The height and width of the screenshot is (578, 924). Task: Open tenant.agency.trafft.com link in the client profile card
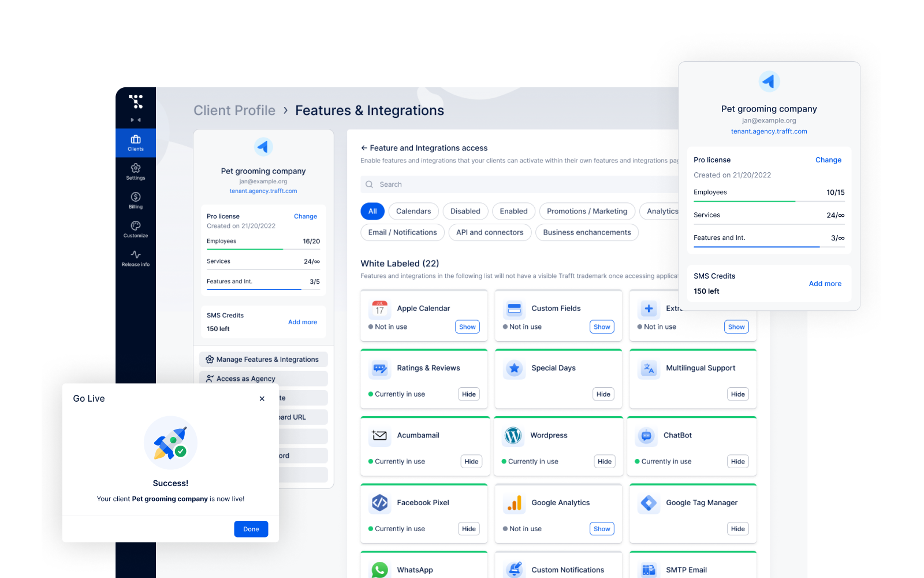pos(263,191)
